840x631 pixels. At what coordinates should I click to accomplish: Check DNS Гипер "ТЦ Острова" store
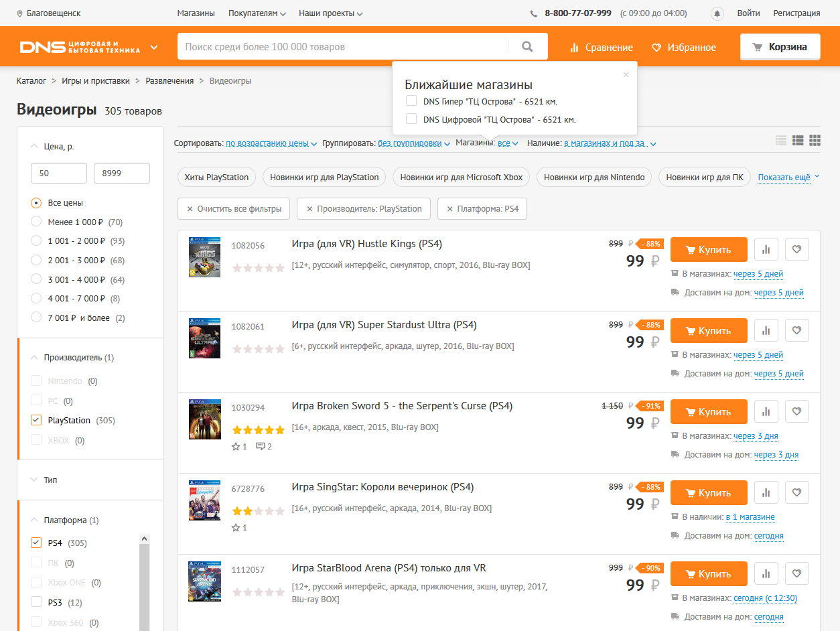click(x=411, y=101)
